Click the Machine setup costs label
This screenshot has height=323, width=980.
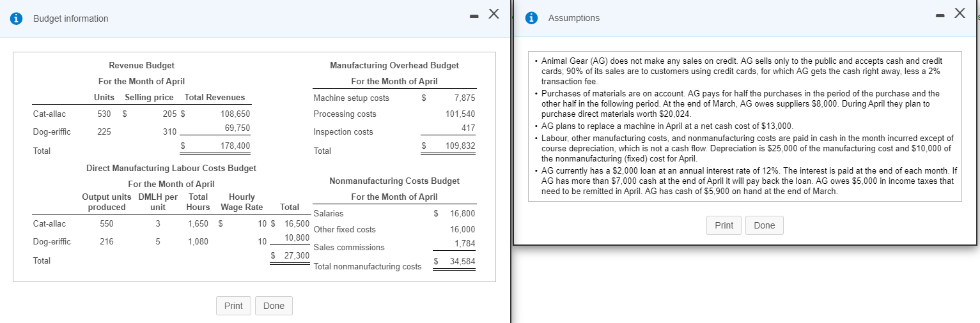coord(351,98)
